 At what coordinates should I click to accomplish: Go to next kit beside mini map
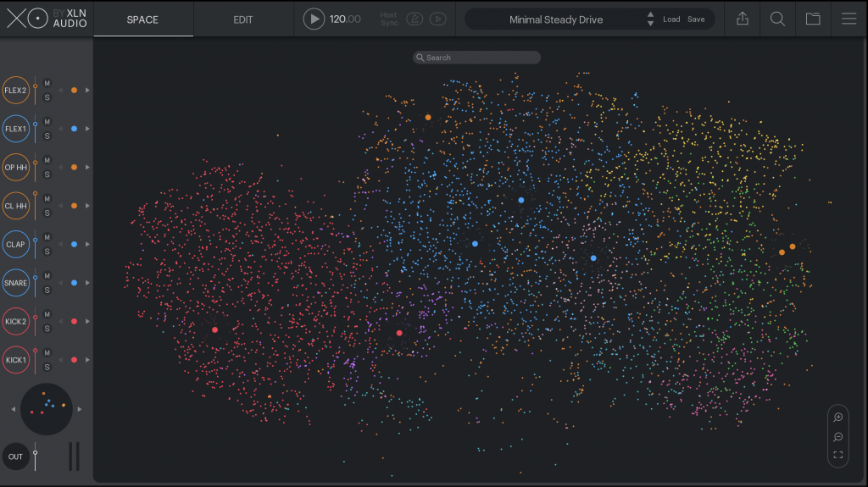80,410
